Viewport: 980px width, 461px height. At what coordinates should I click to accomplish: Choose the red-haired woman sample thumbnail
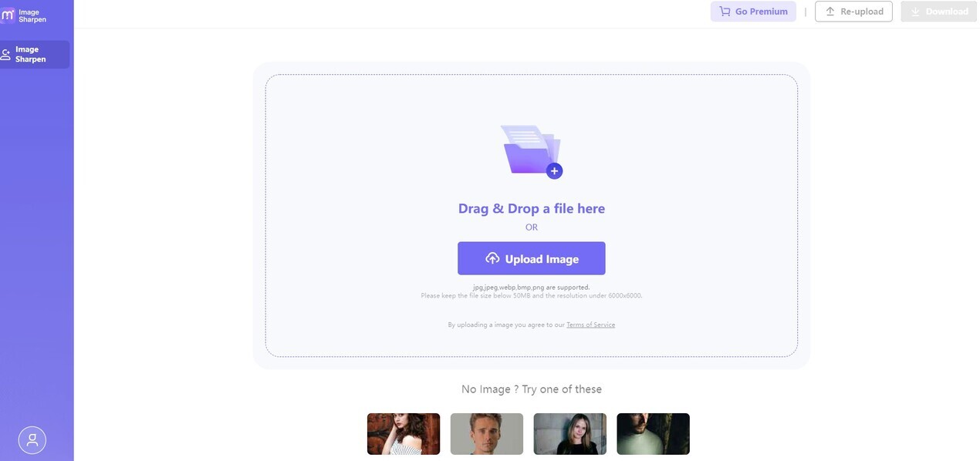404,434
